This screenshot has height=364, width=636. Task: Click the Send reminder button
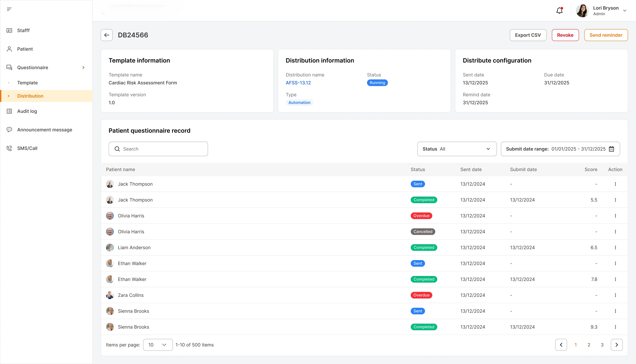tap(606, 35)
